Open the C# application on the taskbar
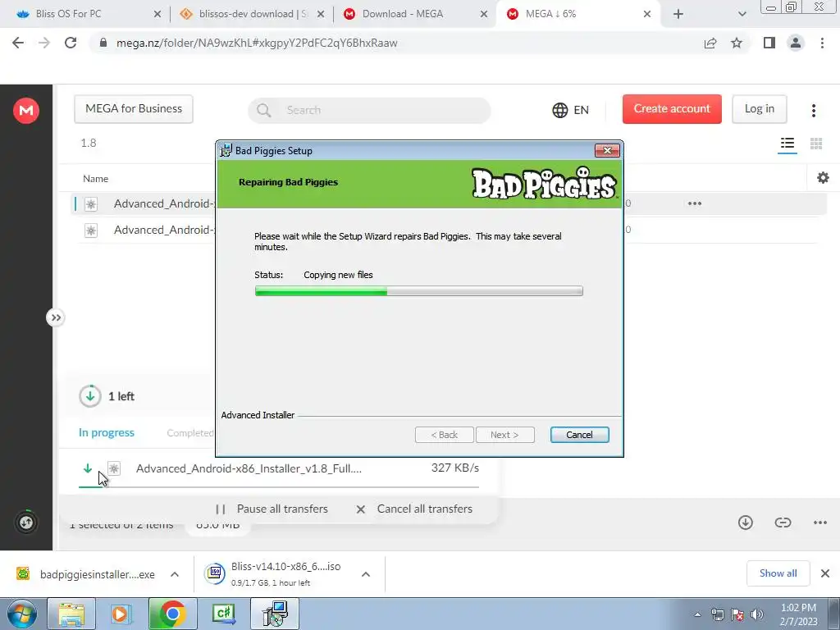This screenshot has width=840, height=630. (224, 614)
